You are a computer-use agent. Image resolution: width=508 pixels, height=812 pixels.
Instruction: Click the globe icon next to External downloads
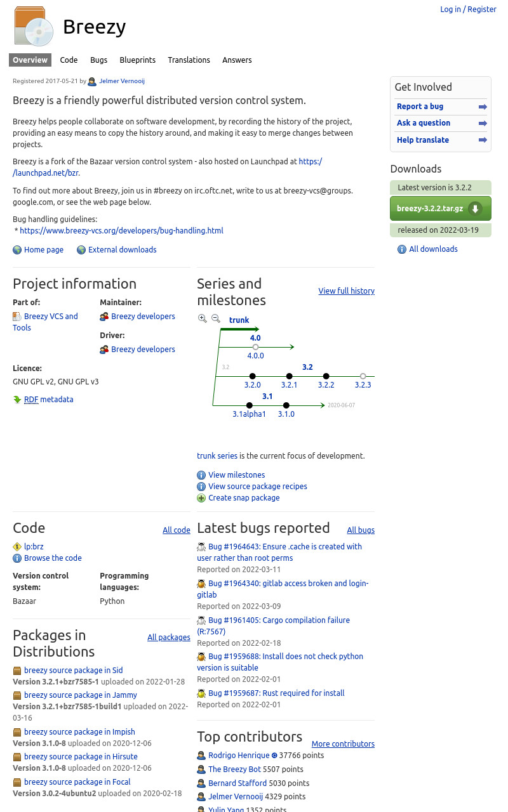click(81, 250)
